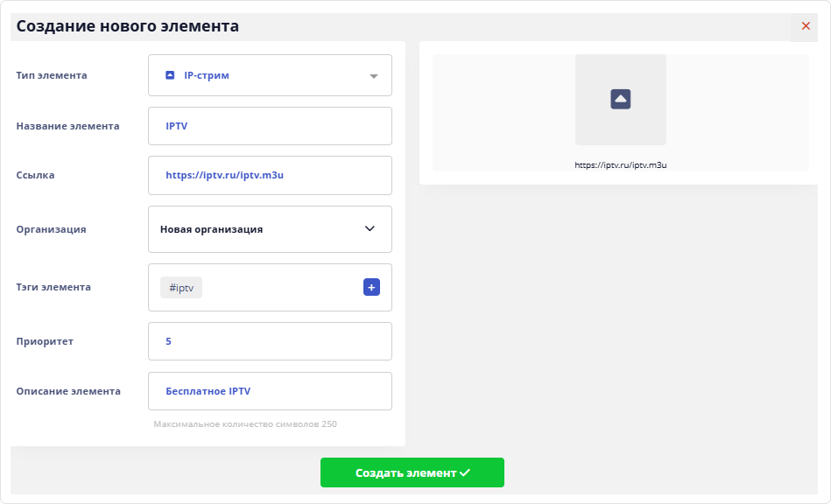Click the URL caption under preview

click(621, 164)
